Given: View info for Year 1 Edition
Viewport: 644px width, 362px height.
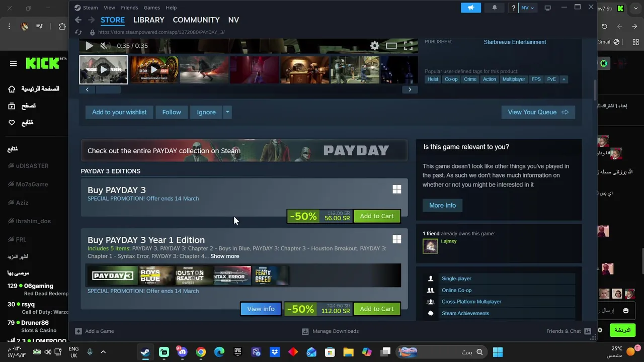Looking at the screenshot, I should pyautogui.click(x=261, y=309).
